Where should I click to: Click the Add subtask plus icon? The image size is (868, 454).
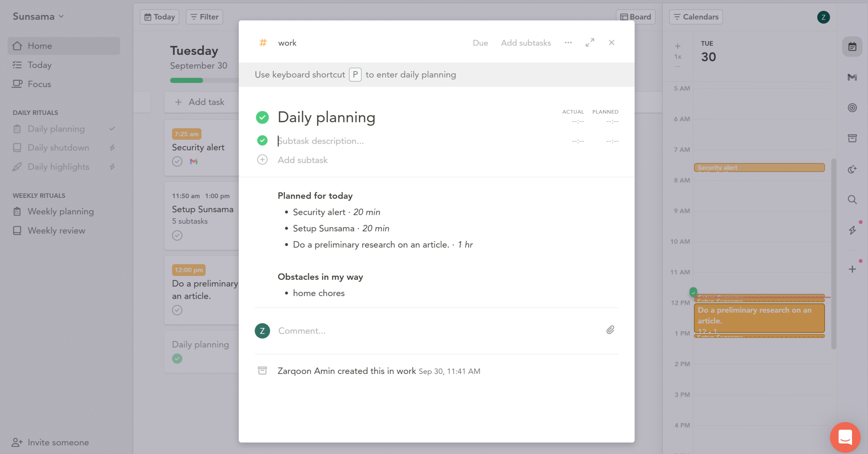point(262,160)
